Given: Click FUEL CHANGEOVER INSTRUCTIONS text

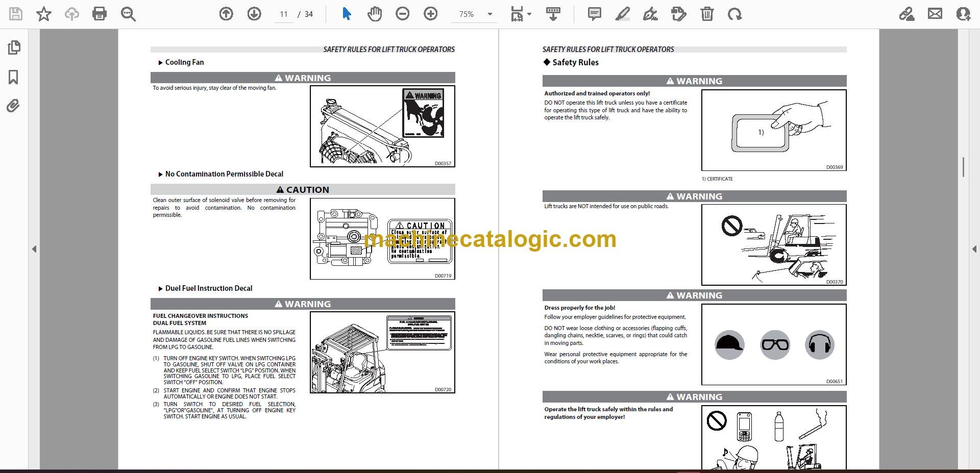Looking at the screenshot, I should [200, 316].
